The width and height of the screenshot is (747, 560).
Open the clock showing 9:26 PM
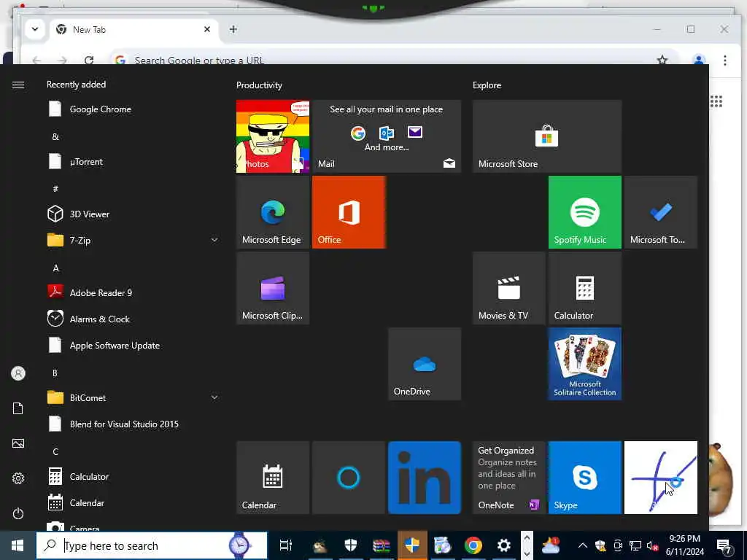point(684,545)
